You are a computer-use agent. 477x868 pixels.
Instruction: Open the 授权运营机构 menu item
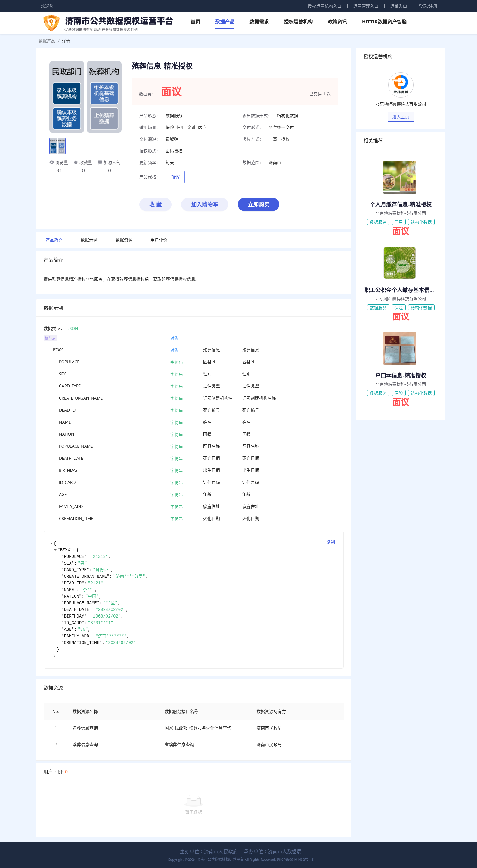pos(298,22)
